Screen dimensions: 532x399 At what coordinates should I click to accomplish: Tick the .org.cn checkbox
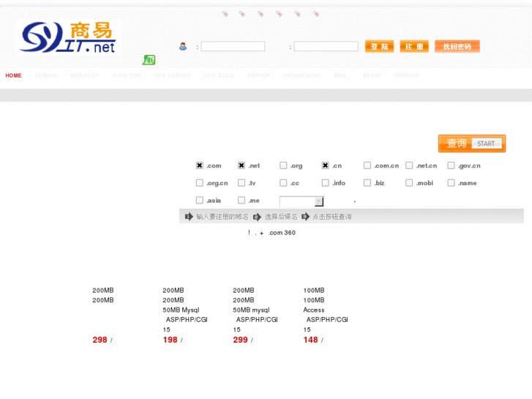pos(200,183)
